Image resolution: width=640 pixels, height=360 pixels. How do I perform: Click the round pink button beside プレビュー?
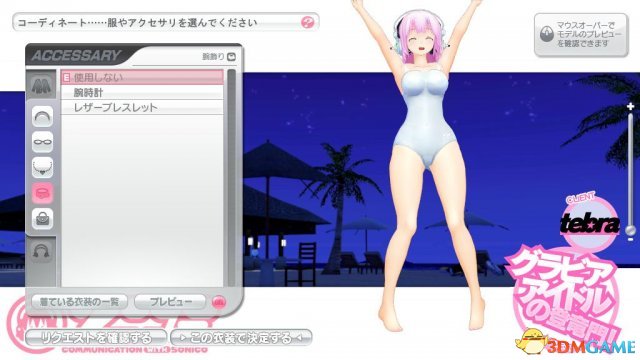219,302
